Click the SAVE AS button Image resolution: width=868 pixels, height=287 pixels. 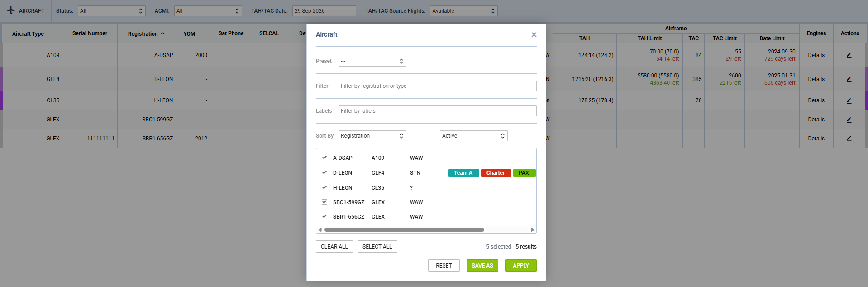click(482, 266)
